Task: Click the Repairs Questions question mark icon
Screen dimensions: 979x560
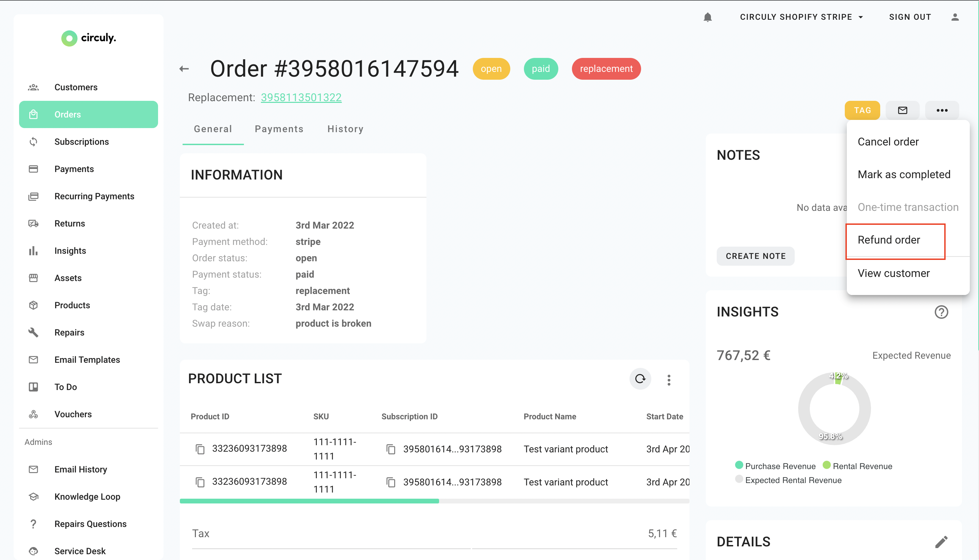Action: (33, 524)
